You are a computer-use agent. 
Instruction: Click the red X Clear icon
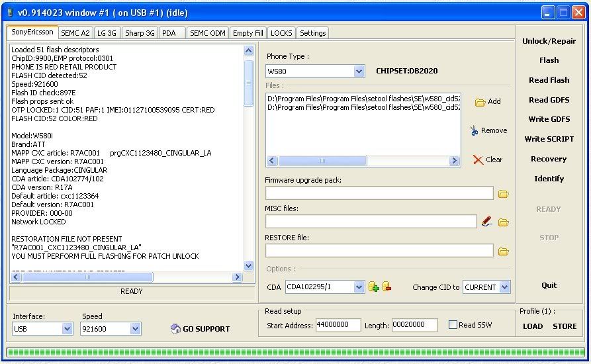pyautogui.click(x=478, y=159)
